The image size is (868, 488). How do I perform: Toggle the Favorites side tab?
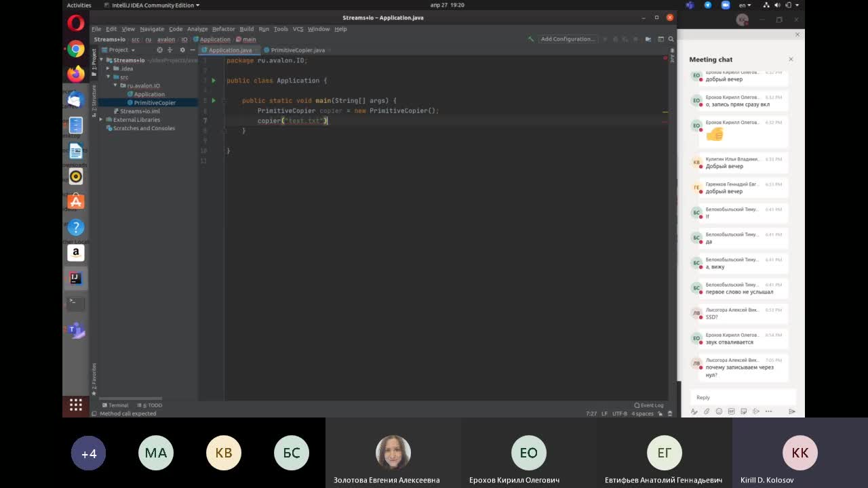94,378
